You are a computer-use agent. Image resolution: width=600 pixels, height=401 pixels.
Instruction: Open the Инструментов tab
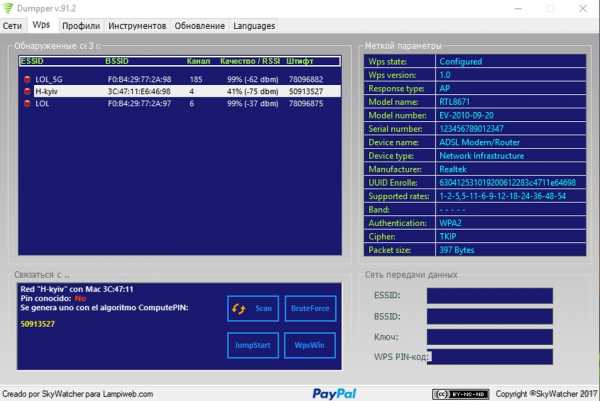click(x=137, y=26)
